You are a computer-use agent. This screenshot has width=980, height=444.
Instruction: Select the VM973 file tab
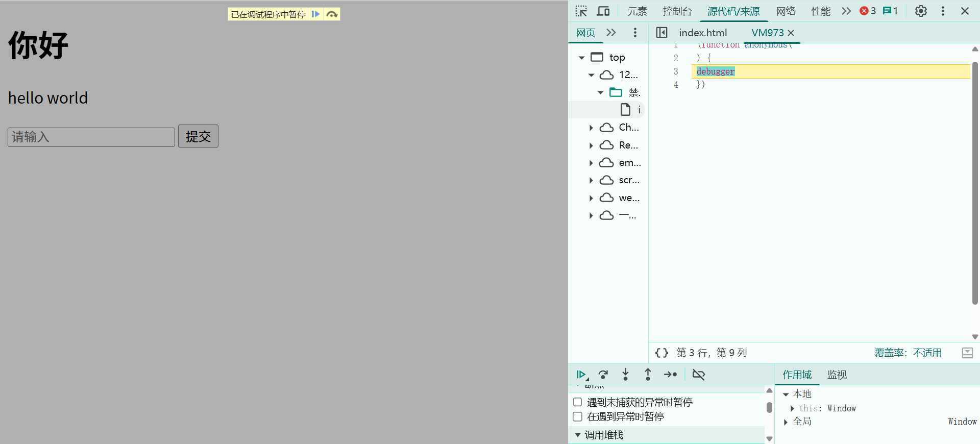point(767,33)
